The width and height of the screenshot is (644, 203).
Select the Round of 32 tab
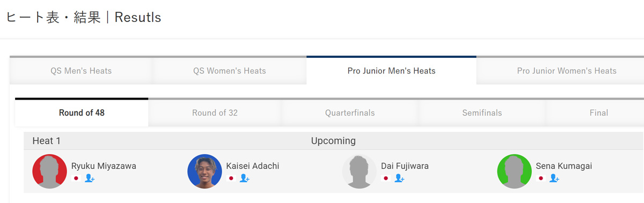point(215,113)
